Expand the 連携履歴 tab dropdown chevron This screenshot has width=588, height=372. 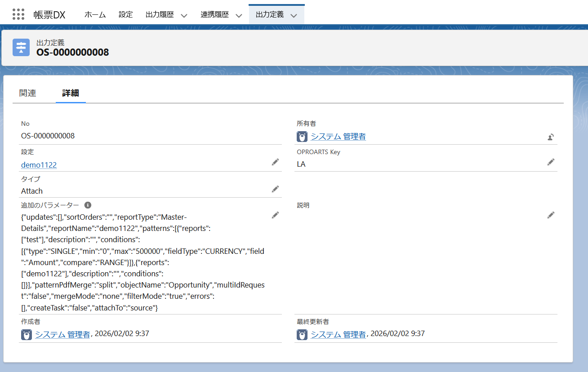[x=239, y=15]
